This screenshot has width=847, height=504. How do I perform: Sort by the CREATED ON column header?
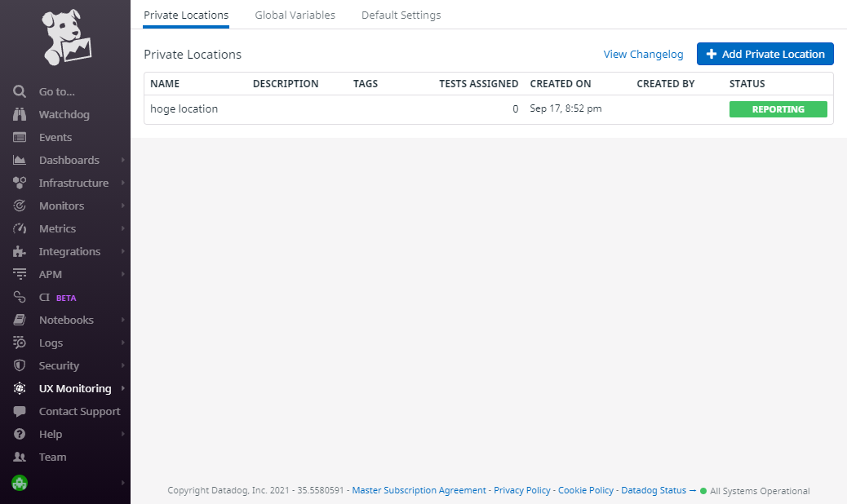[x=560, y=84]
